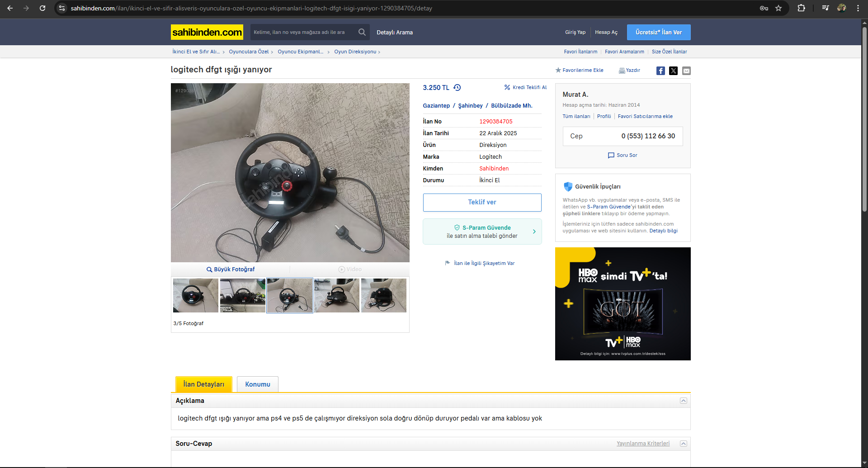Add listing via Favorilerime Ekle

click(x=580, y=71)
